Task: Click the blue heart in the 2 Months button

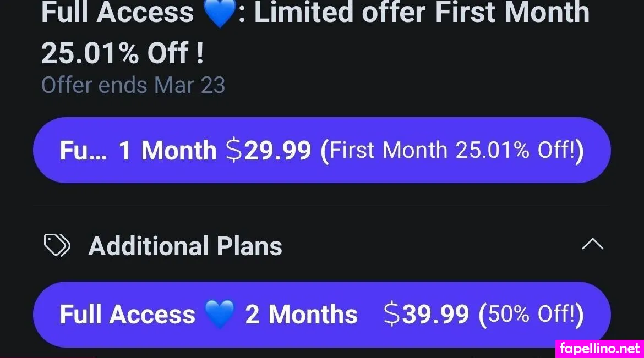Action: click(220, 315)
